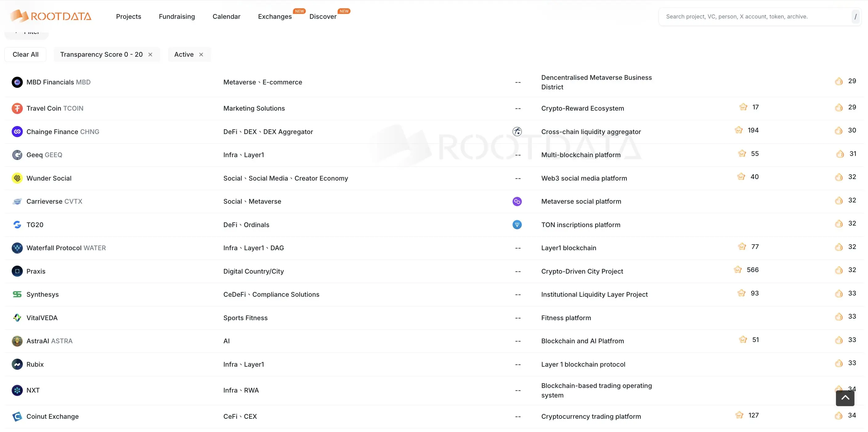The width and height of the screenshot is (868, 432).
Task: Click the Travel Coin project icon
Action: pos(17,108)
